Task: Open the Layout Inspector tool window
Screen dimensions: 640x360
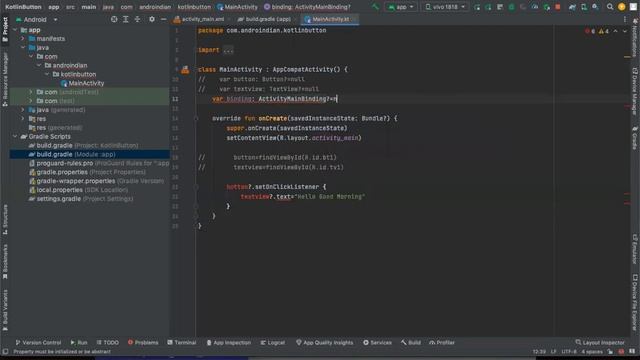Action: point(600,342)
